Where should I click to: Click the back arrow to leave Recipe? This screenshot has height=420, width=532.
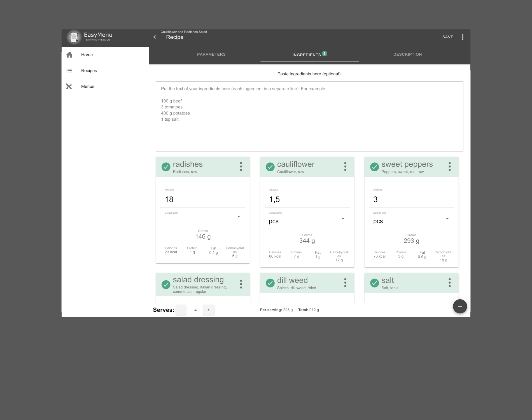tap(155, 37)
